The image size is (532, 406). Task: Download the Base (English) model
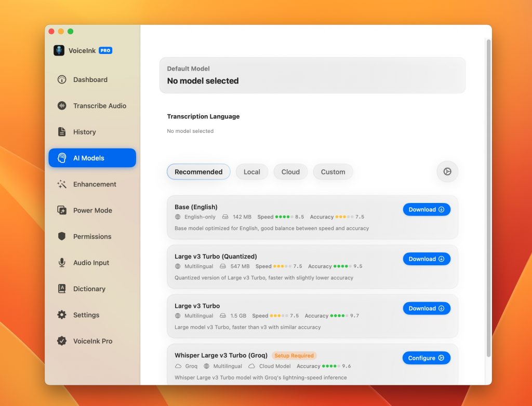click(427, 209)
